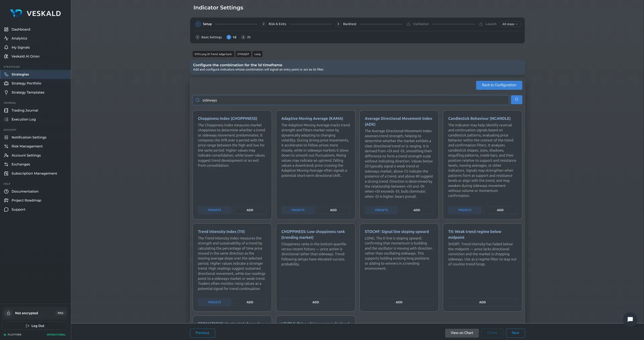
Task: Click the Documentation help icon
Action: 6,192
